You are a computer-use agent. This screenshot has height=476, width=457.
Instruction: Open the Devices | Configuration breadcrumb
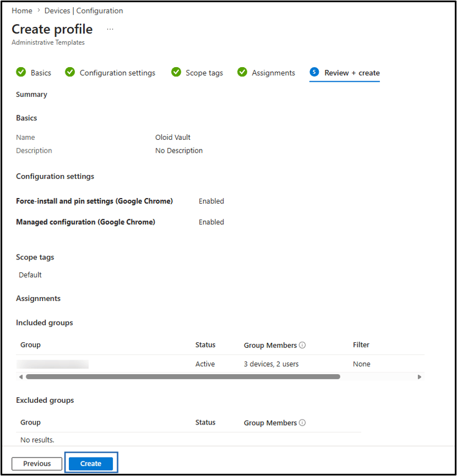[83, 11]
